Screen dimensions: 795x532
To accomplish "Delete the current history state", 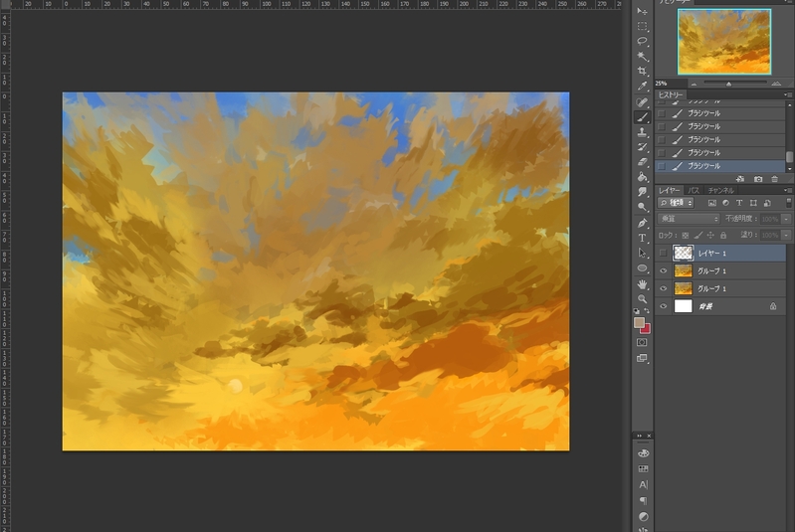I will 774,179.
